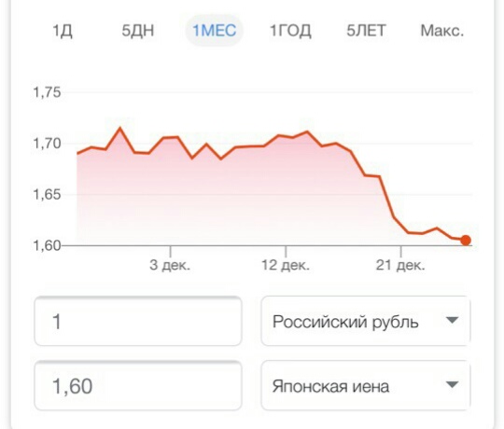504x429 pixels.
Task: Click the 1,75 y-axis label
Action: [47, 92]
